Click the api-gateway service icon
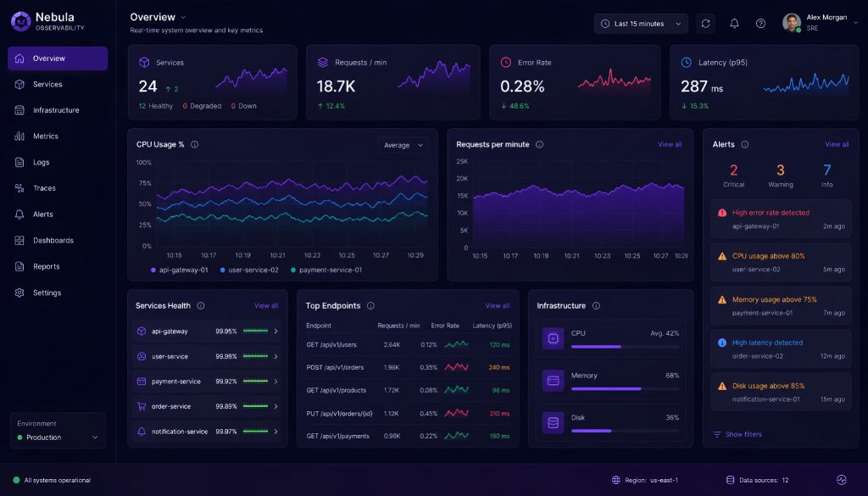 click(x=142, y=331)
